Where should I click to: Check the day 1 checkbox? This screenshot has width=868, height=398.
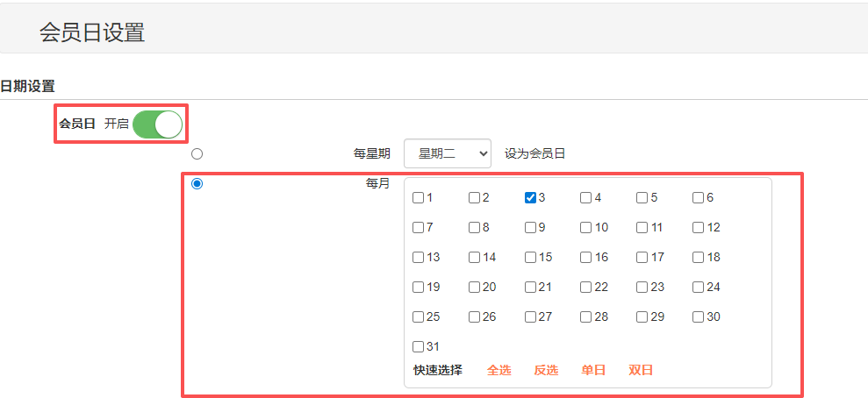pyautogui.click(x=419, y=198)
